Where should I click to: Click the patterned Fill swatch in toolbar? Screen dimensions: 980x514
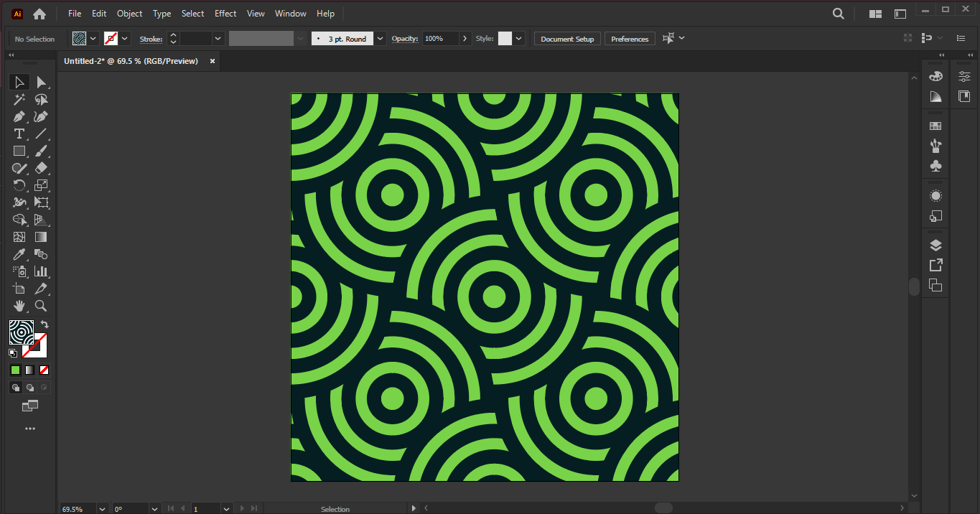coord(21,332)
